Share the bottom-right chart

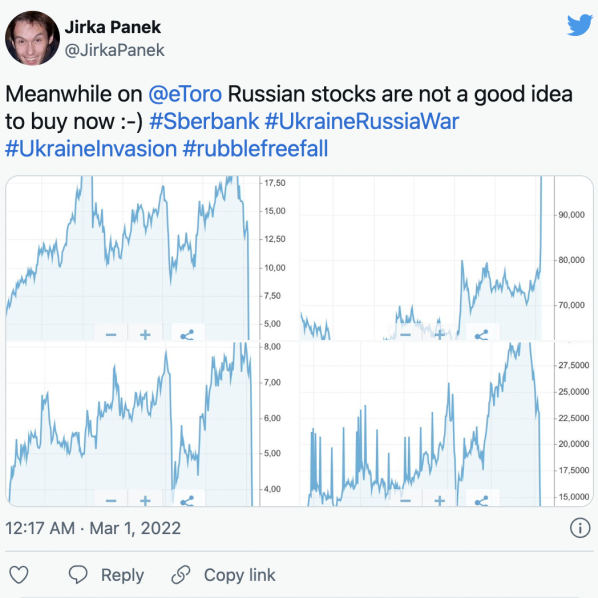click(x=482, y=500)
